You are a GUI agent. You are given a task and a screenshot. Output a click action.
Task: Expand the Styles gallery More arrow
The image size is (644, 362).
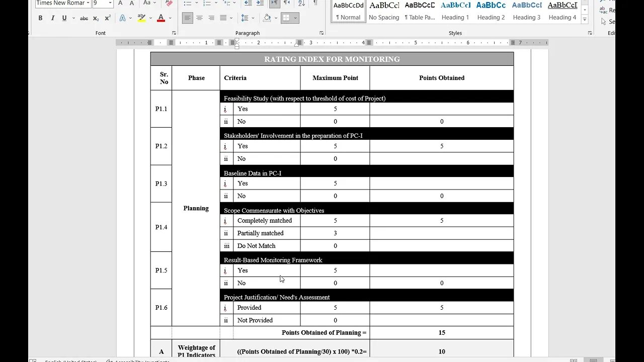pos(585,20)
